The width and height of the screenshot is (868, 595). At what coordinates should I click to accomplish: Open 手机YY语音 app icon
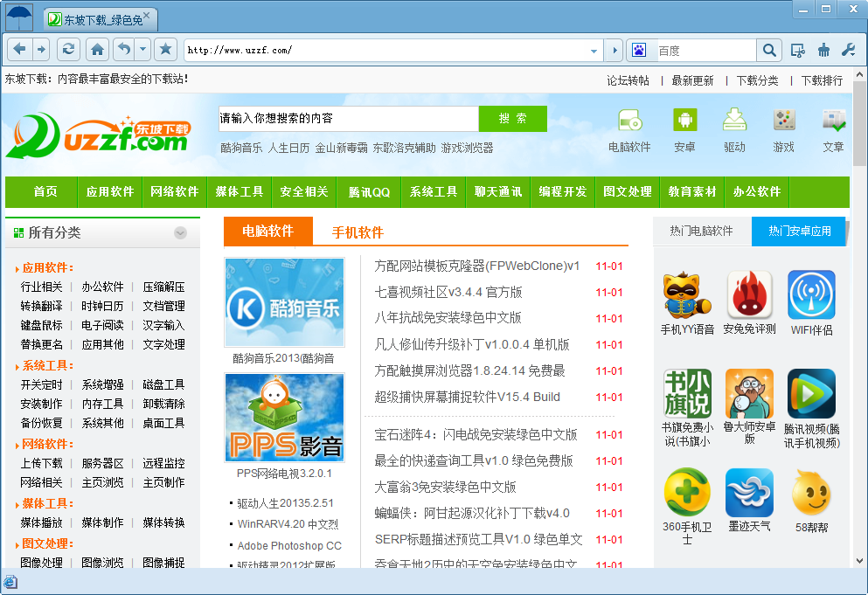point(687,295)
